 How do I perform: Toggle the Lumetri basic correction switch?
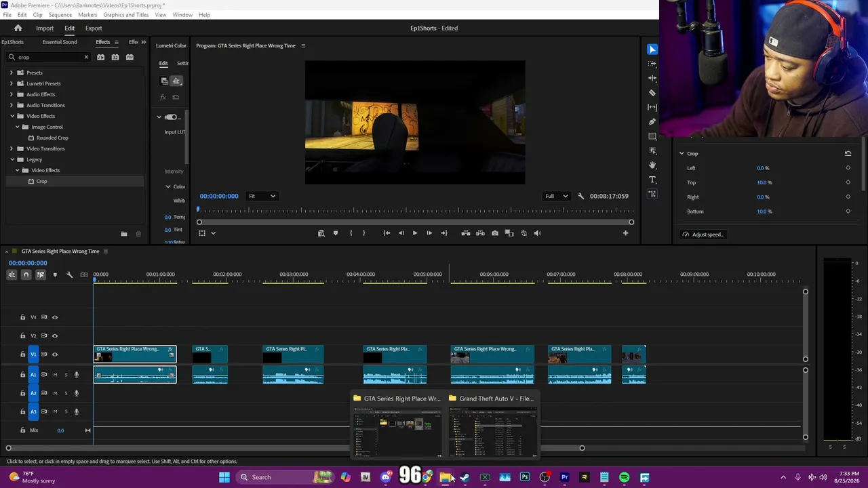171,117
